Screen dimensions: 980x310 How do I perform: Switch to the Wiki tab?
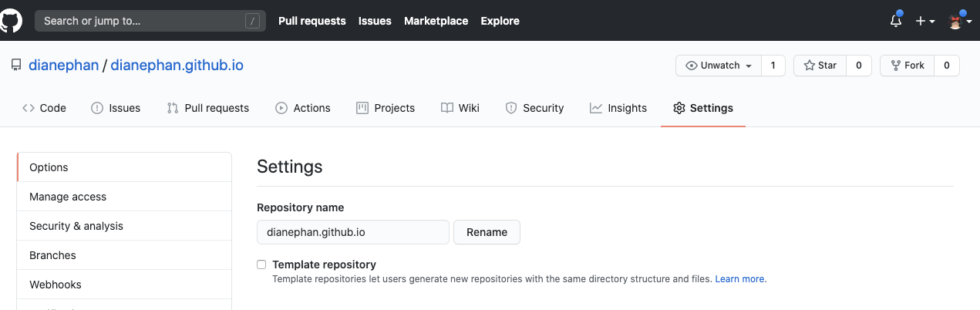(x=460, y=108)
